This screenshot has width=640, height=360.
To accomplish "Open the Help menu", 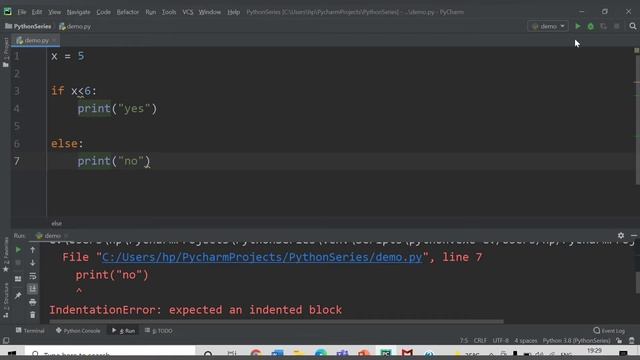I will tap(233, 12).
